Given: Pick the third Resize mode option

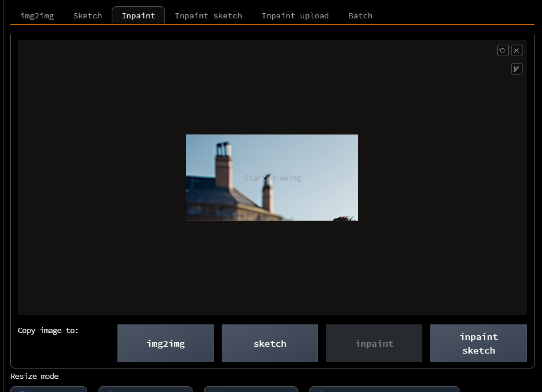Looking at the screenshot, I should pyautogui.click(x=251, y=390).
